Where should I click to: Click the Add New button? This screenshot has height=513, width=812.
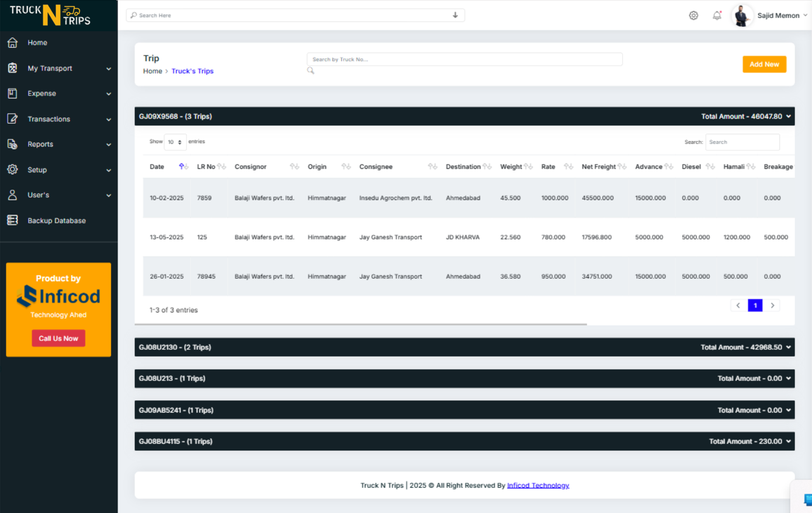point(764,64)
